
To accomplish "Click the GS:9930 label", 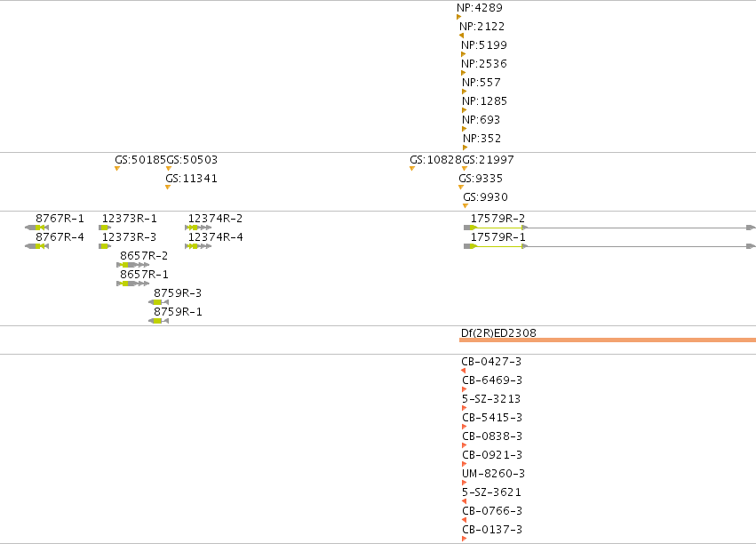I will tap(486, 197).
